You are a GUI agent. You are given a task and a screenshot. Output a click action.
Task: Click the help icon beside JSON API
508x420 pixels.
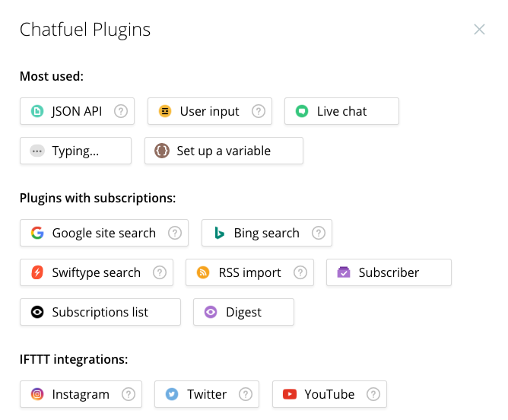coord(120,111)
